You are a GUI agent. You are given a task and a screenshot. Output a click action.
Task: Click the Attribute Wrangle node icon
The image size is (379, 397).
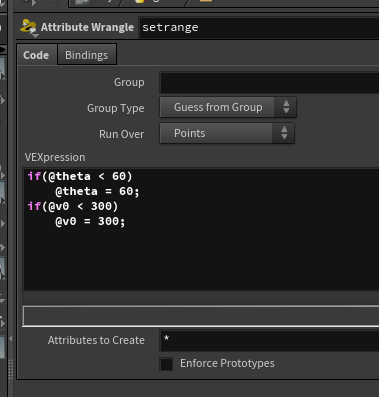pos(28,27)
